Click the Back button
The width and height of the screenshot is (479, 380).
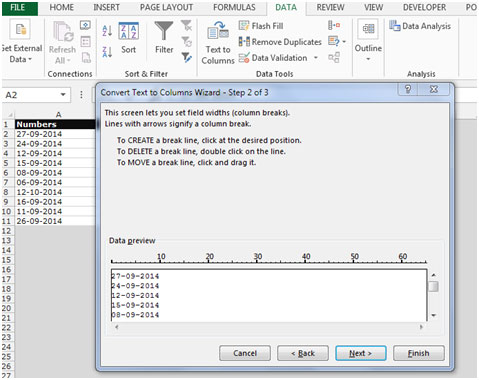303,353
